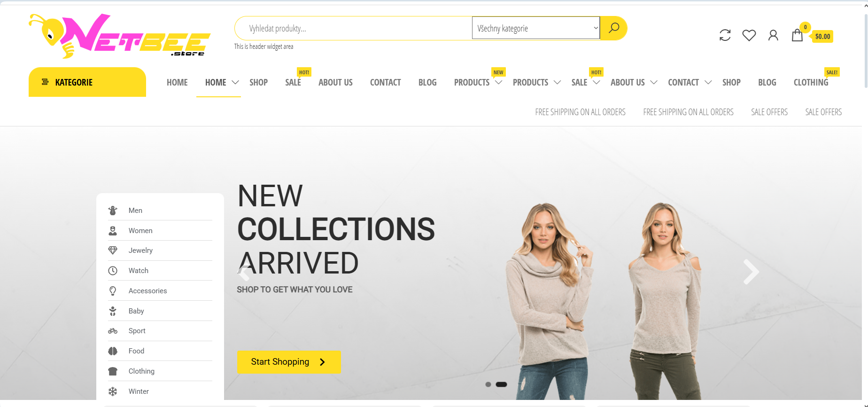Expand the KATEGORIE menu
This screenshot has width=868, height=407.
[x=87, y=82]
